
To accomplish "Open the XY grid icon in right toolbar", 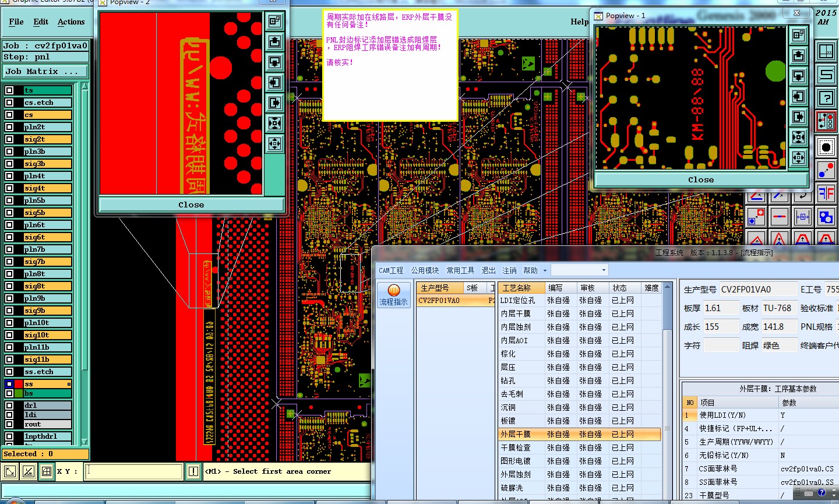I will (x=826, y=51).
